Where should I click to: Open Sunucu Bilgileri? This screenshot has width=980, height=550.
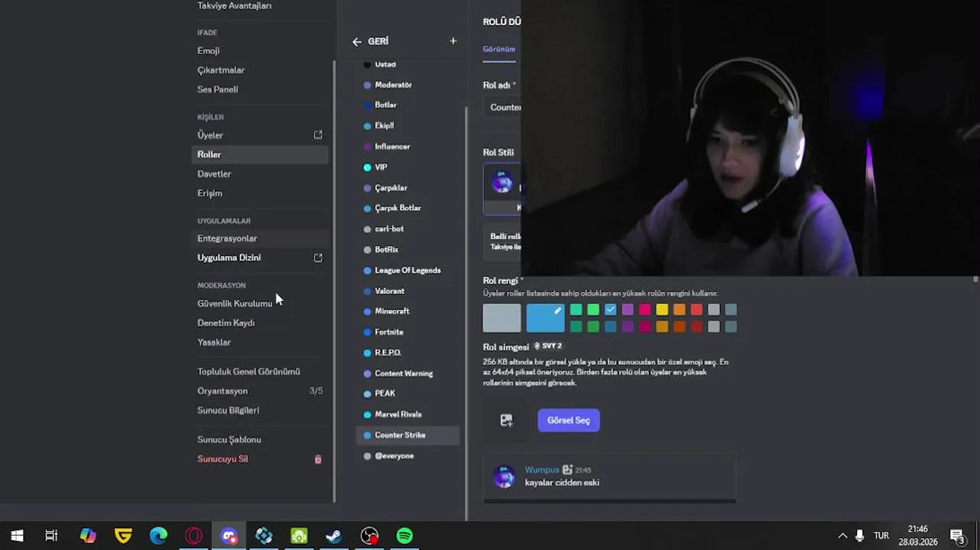coord(227,410)
